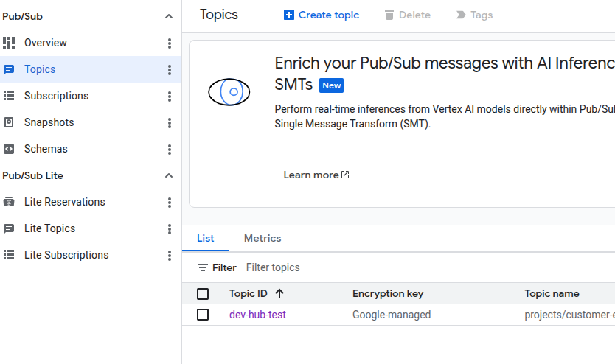Sort by the Topic ID column header
Screen dimensions: 615x364
[249, 293]
